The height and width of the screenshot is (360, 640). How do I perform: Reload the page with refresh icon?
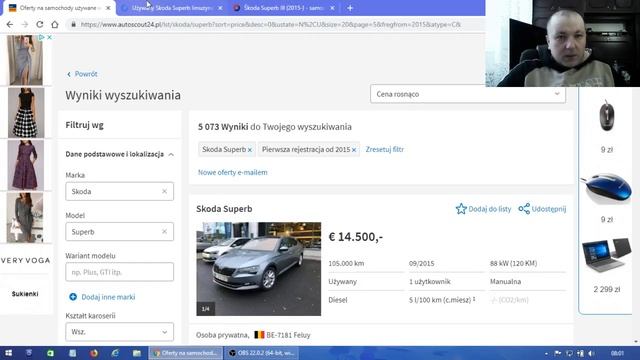coord(40,24)
